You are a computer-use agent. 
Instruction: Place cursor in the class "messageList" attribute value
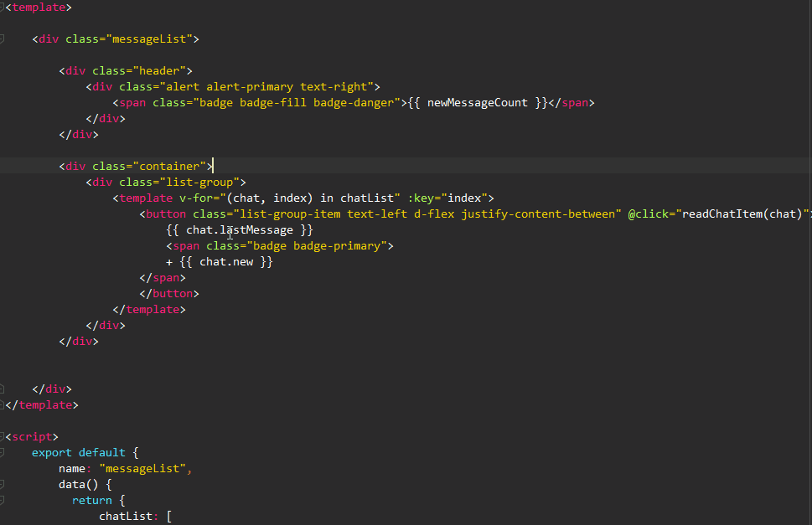(149, 39)
